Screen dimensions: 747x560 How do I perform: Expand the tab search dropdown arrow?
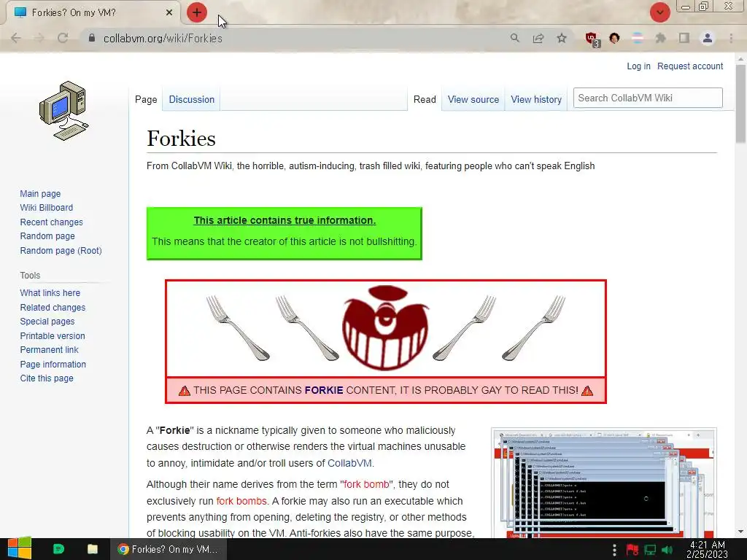point(659,12)
